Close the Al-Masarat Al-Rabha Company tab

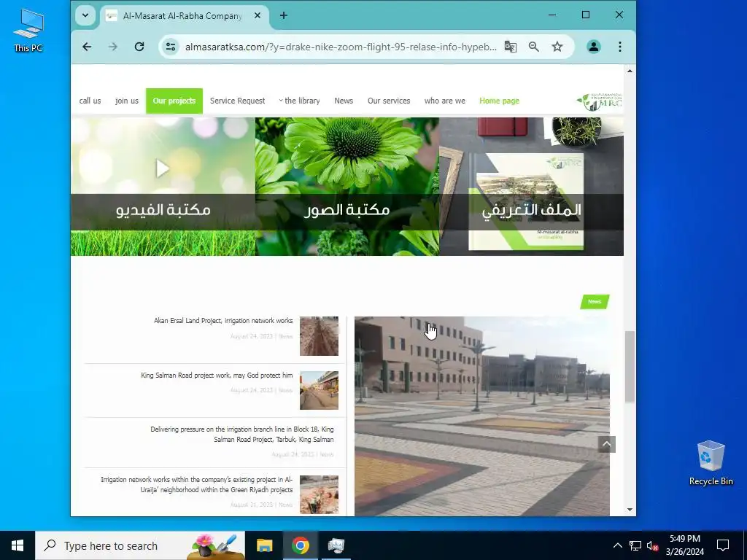(258, 15)
